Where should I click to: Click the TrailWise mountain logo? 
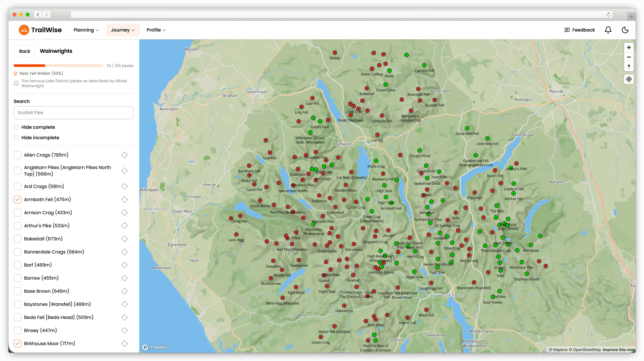pos(24,30)
